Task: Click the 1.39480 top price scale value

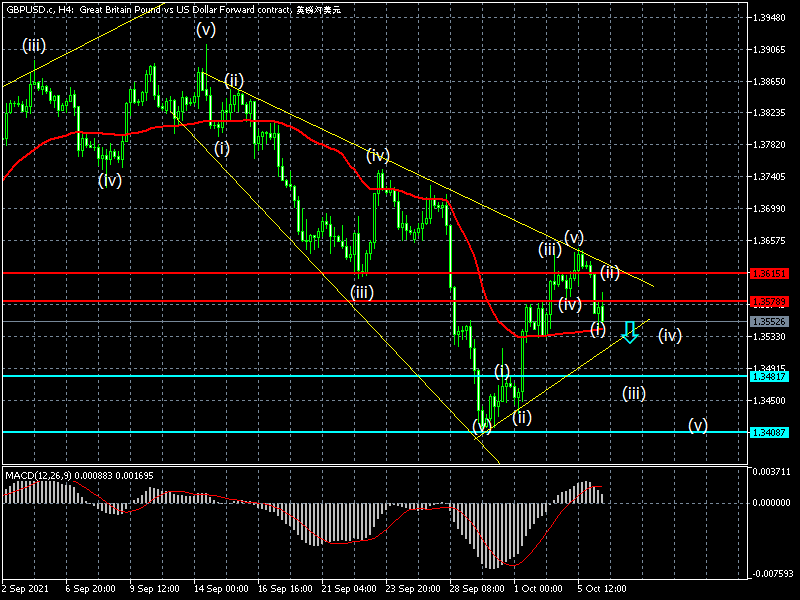Action: click(x=770, y=18)
